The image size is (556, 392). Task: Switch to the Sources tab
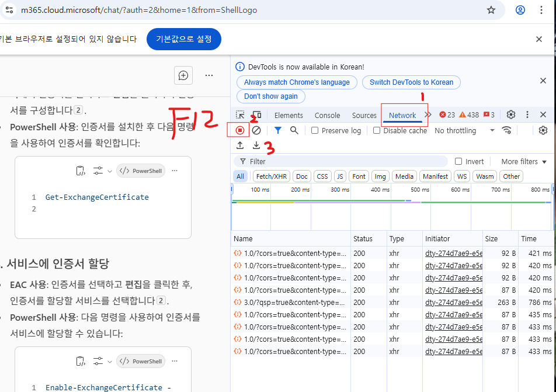coord(364,115)
